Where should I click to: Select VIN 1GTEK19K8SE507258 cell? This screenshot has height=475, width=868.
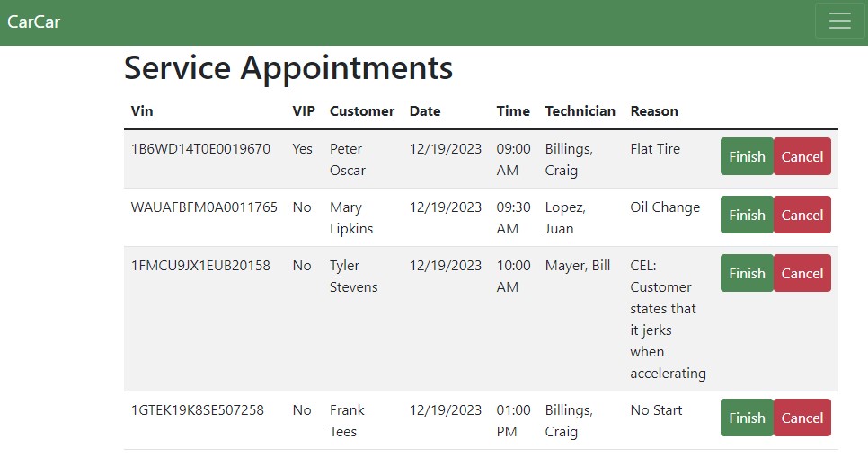tap(198, 410)
